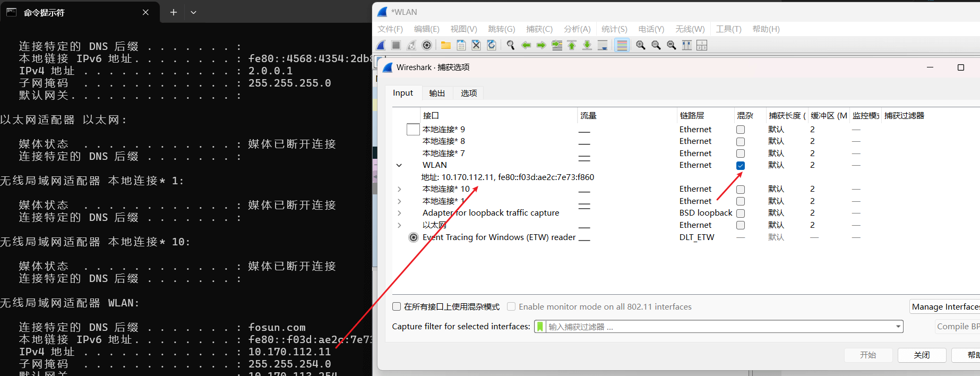
Task: Stop the running capture in Wireshark toolbar
Action: pos(396,45)
